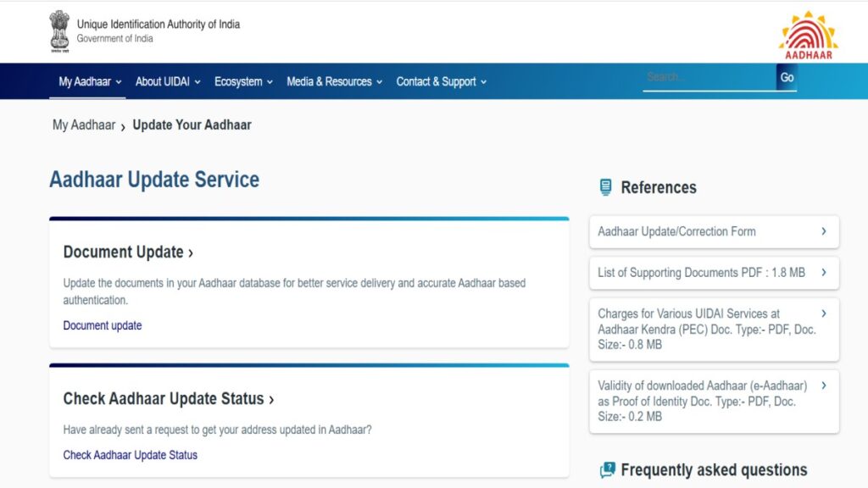Open the Media & Resources menu
This screenshot has height=488, width=868.
[334, 82]
